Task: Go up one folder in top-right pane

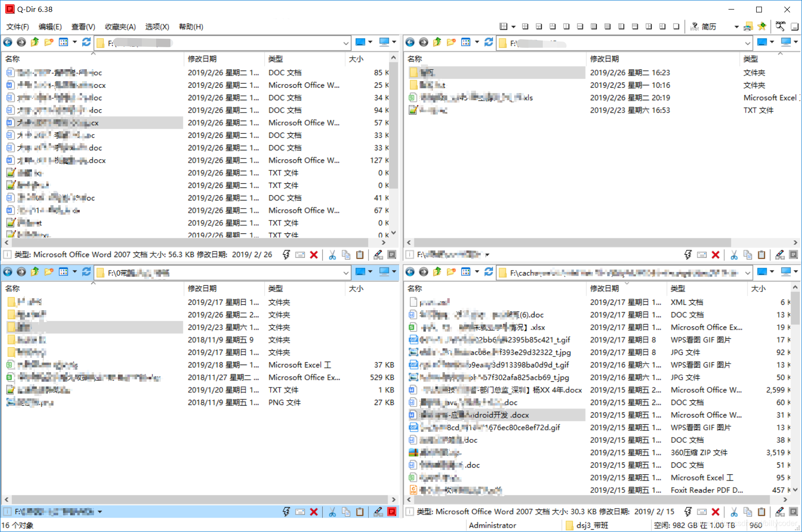Action: (x=437, y=42)
